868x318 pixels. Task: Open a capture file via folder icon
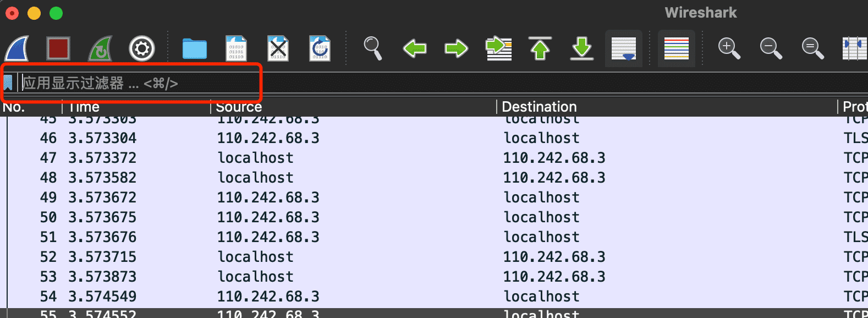195,49
